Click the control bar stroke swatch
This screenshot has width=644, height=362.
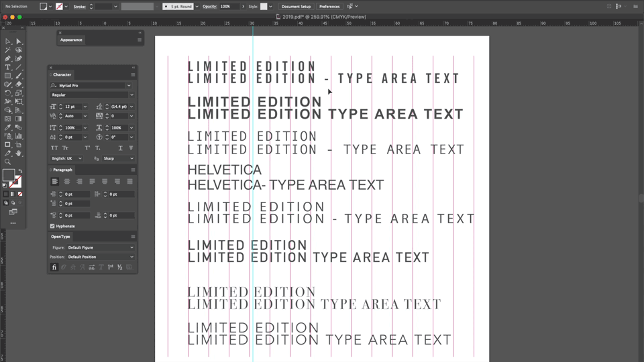(59, 7)
